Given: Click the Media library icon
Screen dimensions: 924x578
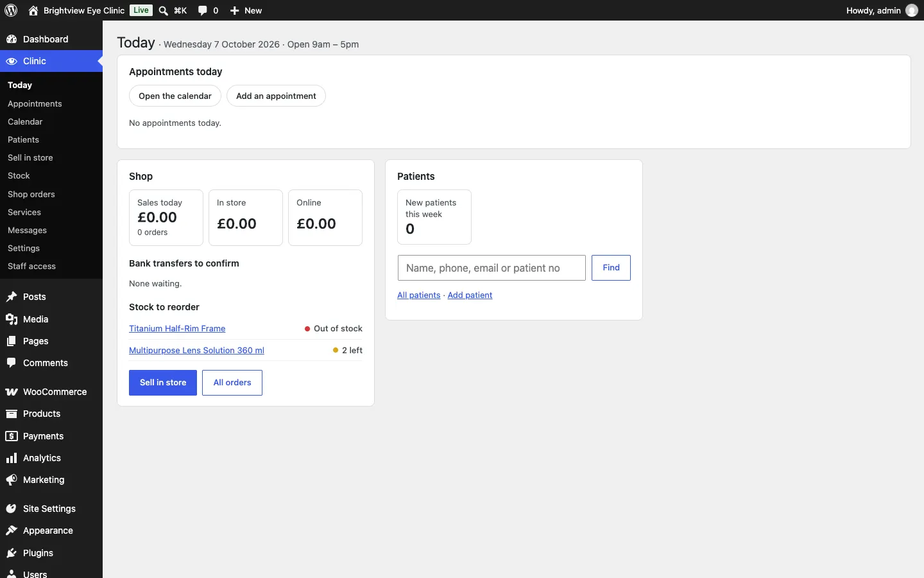Looking at the screenshot, I should click(x=12, y=319).
